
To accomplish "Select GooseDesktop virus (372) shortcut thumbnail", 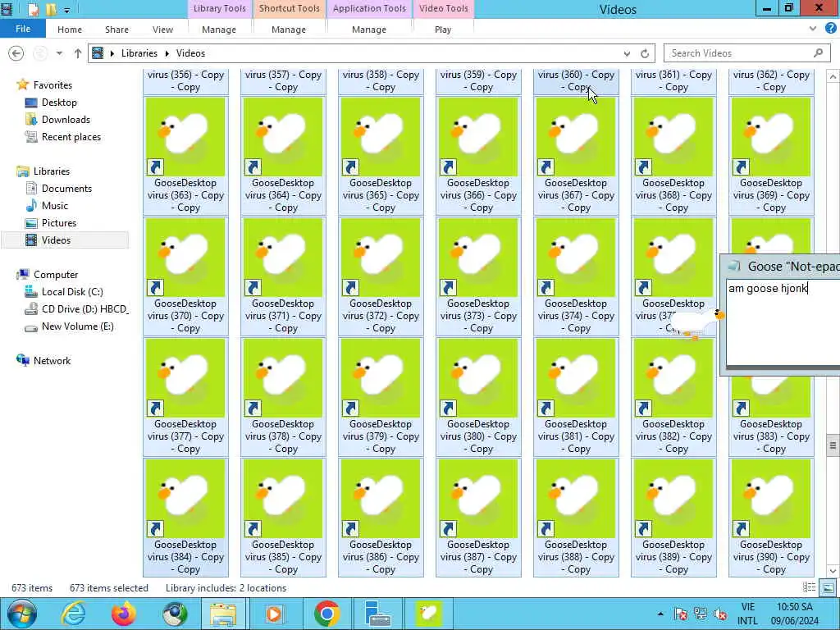I will [x=381, y=257].
